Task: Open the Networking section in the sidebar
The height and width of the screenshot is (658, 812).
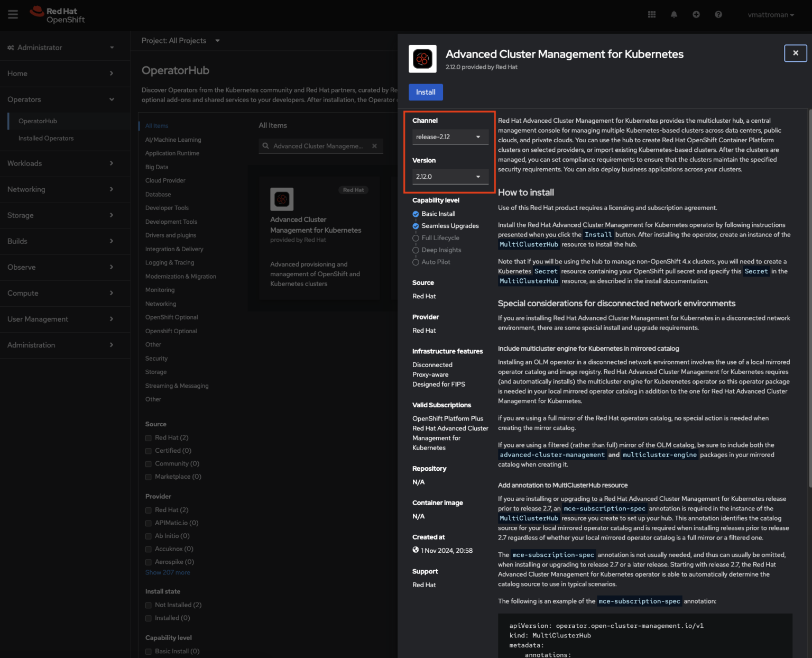Action: click(26, 189)
